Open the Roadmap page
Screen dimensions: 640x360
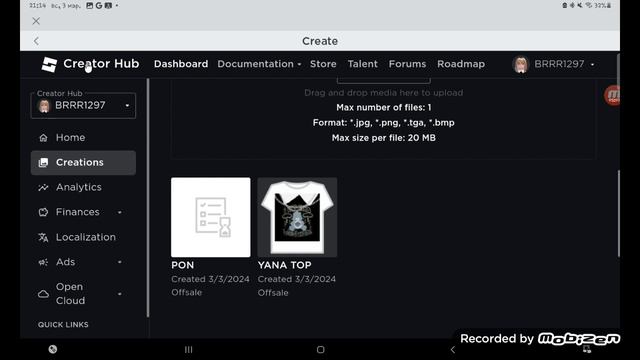click(461, 64)
